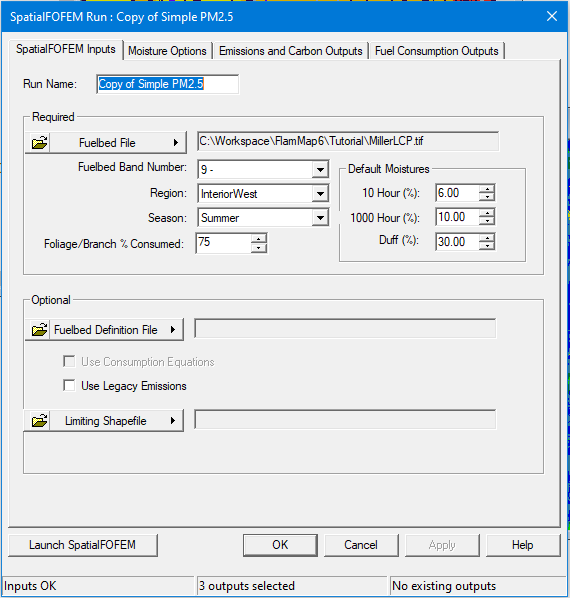Viewport: 570px width, 598px height.
Task: Click the Launch SpatialFOFEM button
Action: pyautogui.click(x=82, y=545)
